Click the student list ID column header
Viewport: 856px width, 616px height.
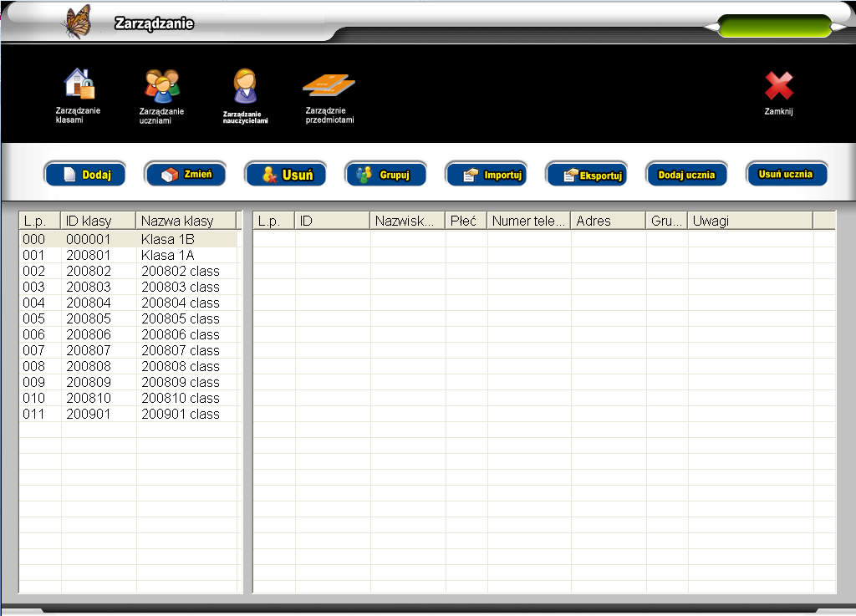(332, 221)
